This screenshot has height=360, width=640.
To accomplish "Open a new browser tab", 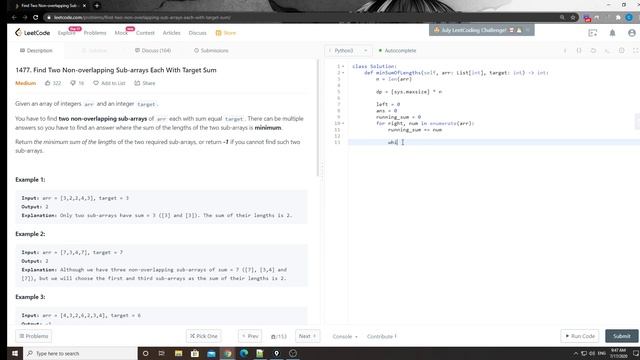I will point(97,6).
